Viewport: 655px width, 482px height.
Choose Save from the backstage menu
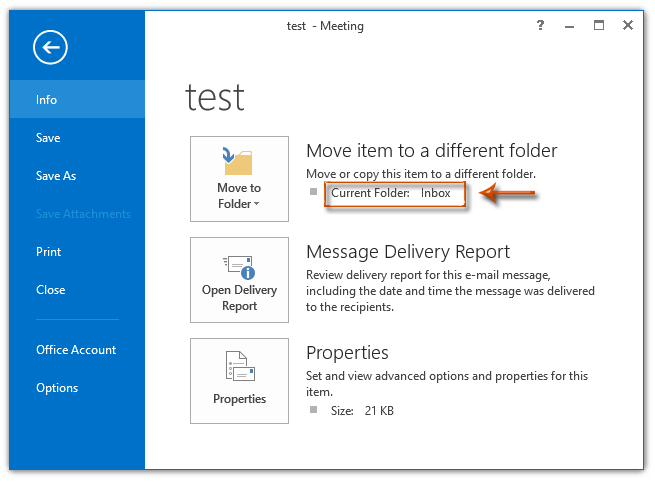(x=48, y=138)
